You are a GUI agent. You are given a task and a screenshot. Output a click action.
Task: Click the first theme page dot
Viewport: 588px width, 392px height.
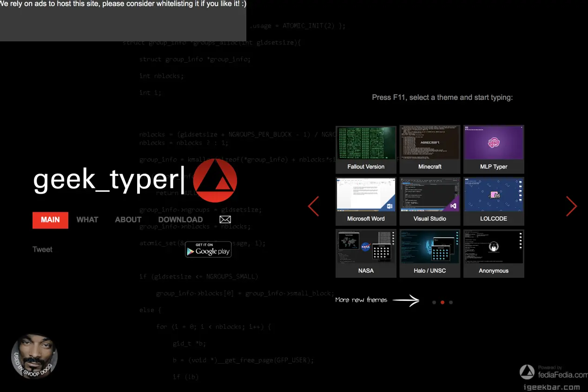(434, 302)
